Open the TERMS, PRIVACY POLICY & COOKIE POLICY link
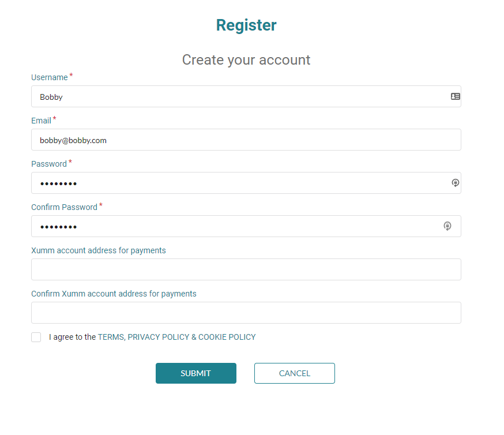Viewport: 504px width, 435px height. pos(177,337)
